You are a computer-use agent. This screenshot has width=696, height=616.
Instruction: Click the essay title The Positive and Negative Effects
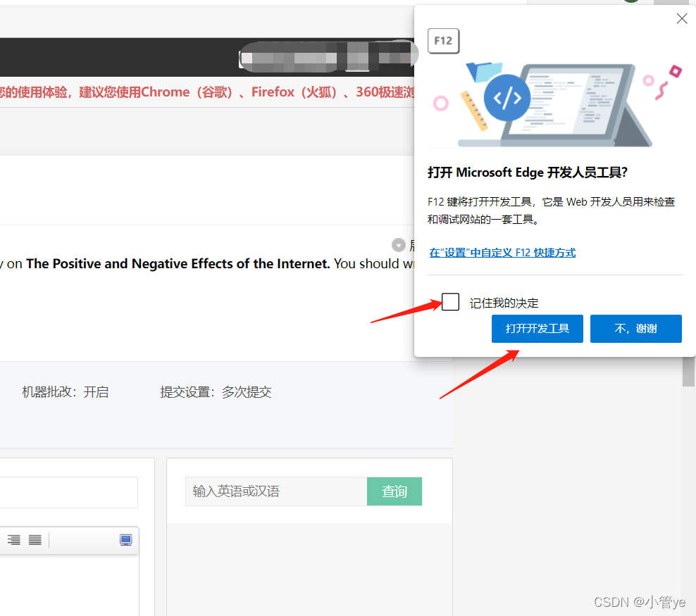coord(178,264)
